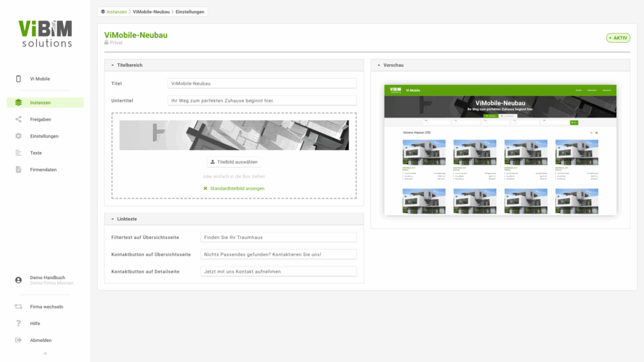644x362 pixels.
Task: Collapse the sidebar with the double chevron
Action: [45, 353]
